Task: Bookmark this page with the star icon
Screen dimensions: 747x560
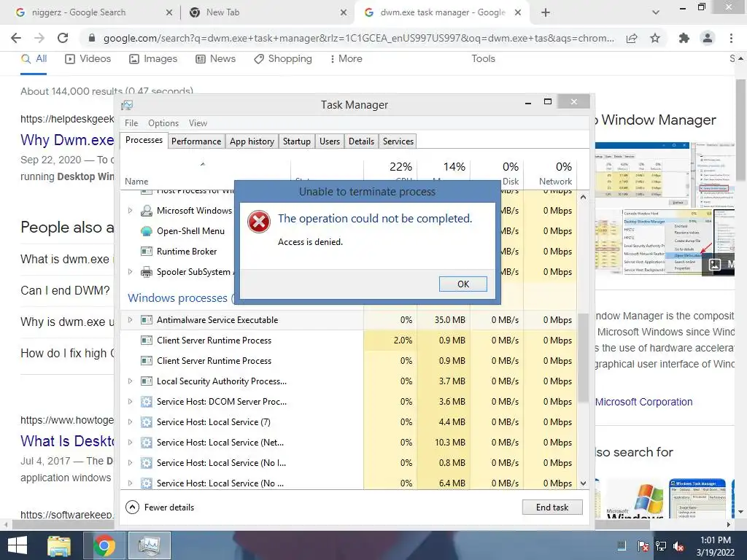Action: coord(655,38)
